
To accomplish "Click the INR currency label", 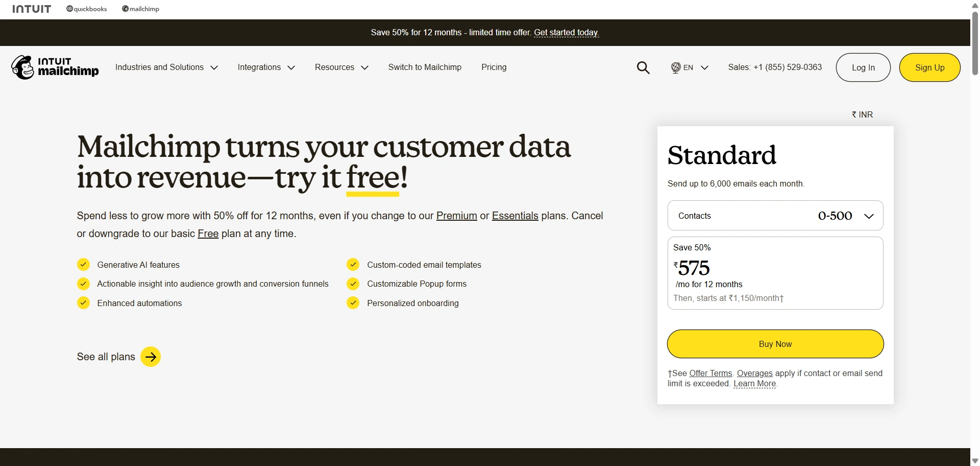I will tap(862, 114).
